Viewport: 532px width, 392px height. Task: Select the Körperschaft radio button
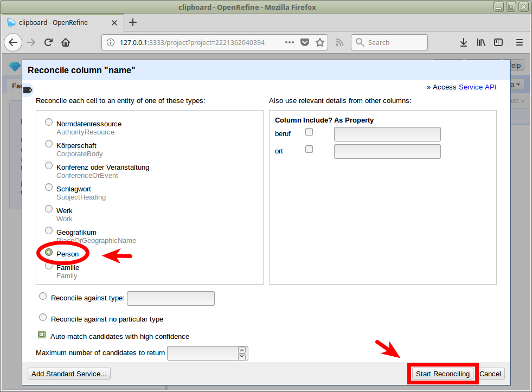(49, 144)
